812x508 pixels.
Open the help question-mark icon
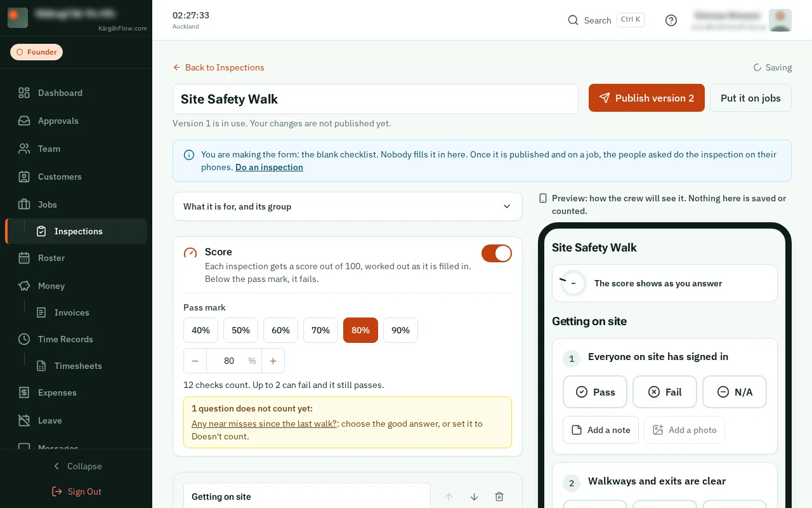(x=671, y=20)
